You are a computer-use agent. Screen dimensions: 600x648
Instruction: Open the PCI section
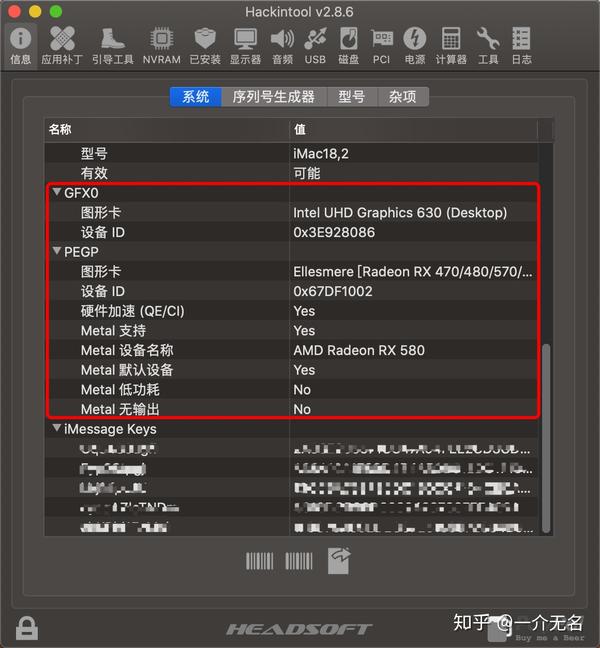(x=381, y=45)
